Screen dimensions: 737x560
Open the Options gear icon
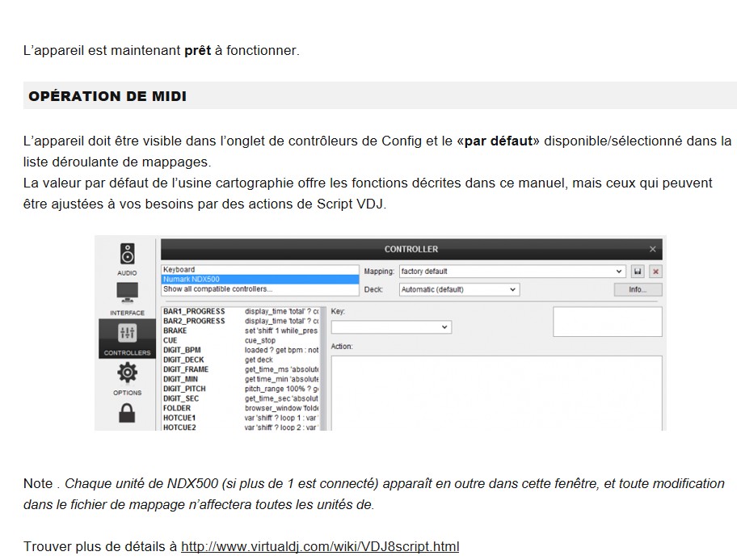pos(127,373)
